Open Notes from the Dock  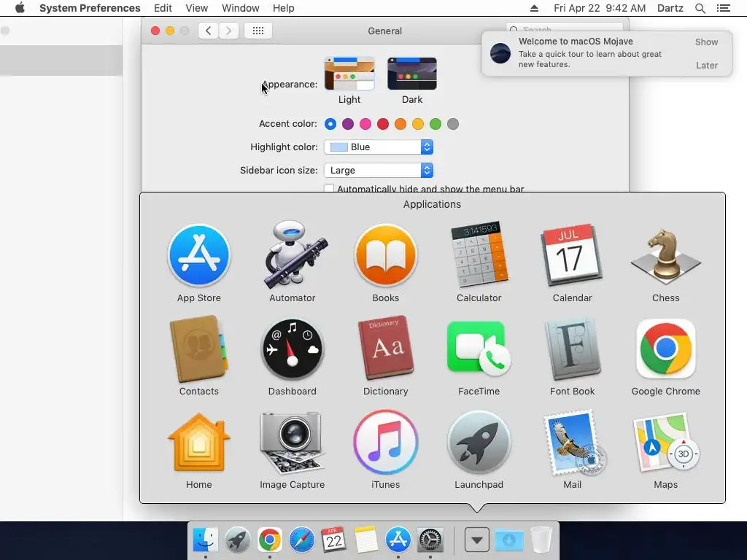click(366, 540)
